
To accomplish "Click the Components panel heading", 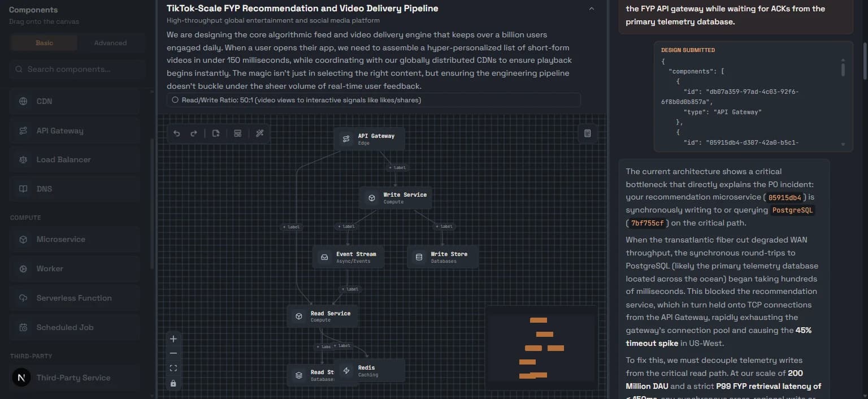I will [33, 10].
